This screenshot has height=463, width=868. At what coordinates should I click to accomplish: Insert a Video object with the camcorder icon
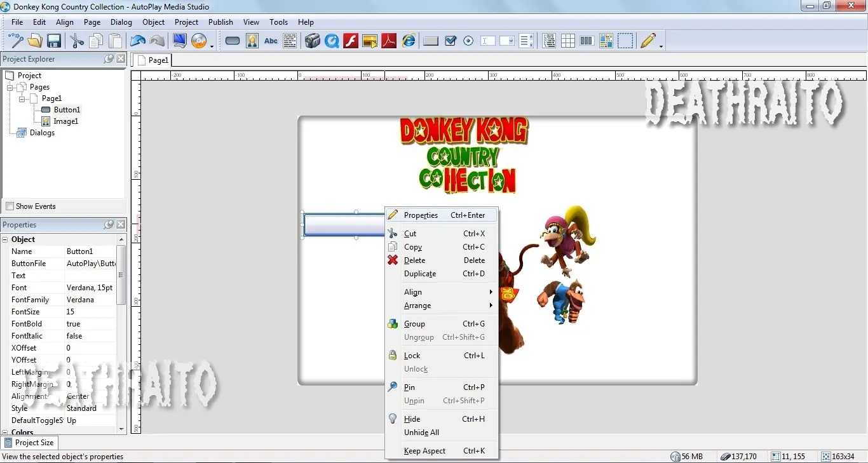312,41
